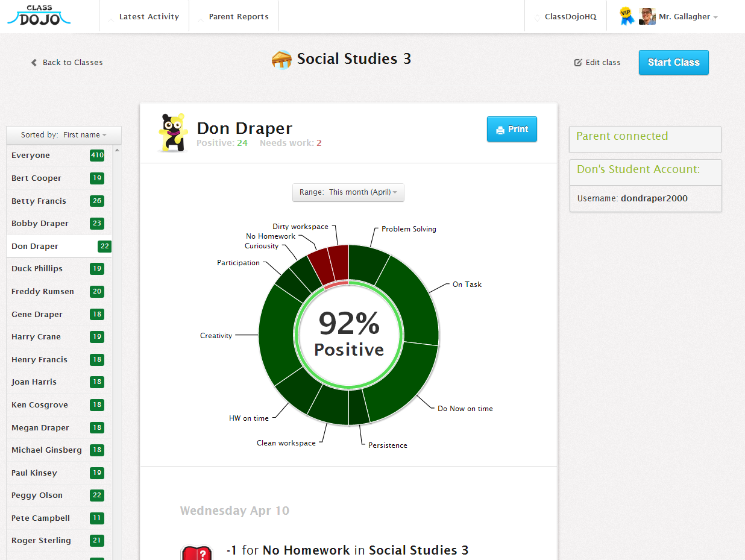Screen dimensions: 745x560
Task: Select Bert Cooper in student list
Action: 58,178
